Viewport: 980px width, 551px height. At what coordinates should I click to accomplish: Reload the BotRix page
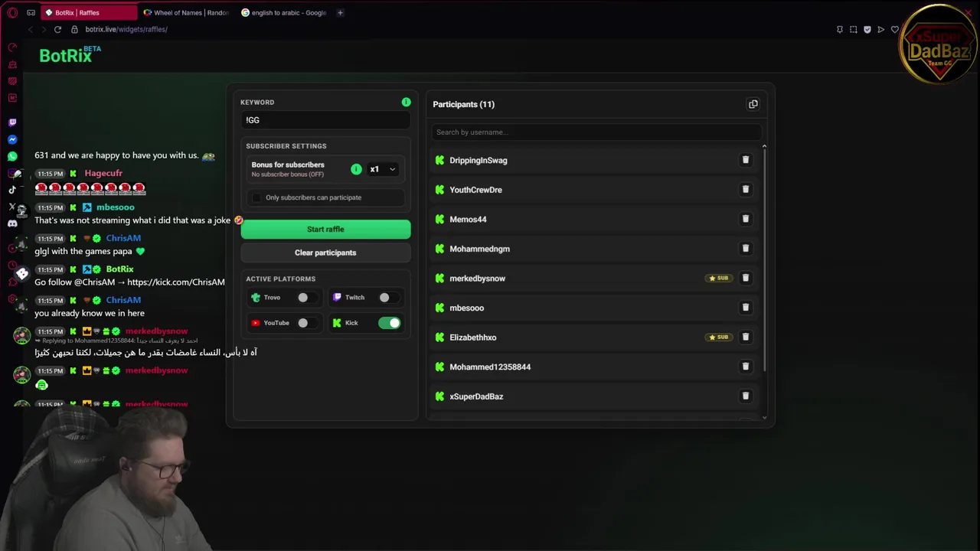click(x=57, y=29)
